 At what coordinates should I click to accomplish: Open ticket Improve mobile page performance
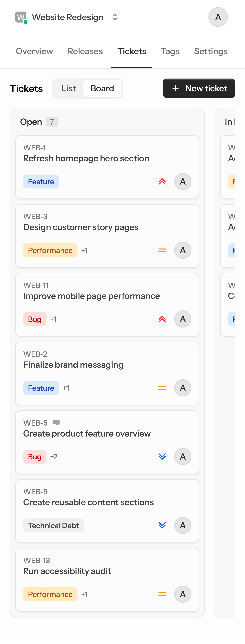pos(92,296)
